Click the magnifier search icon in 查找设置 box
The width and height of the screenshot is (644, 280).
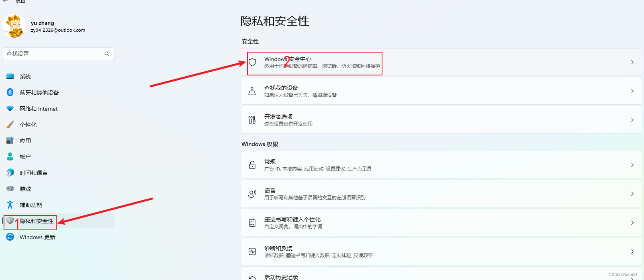(x=107, y=54)
